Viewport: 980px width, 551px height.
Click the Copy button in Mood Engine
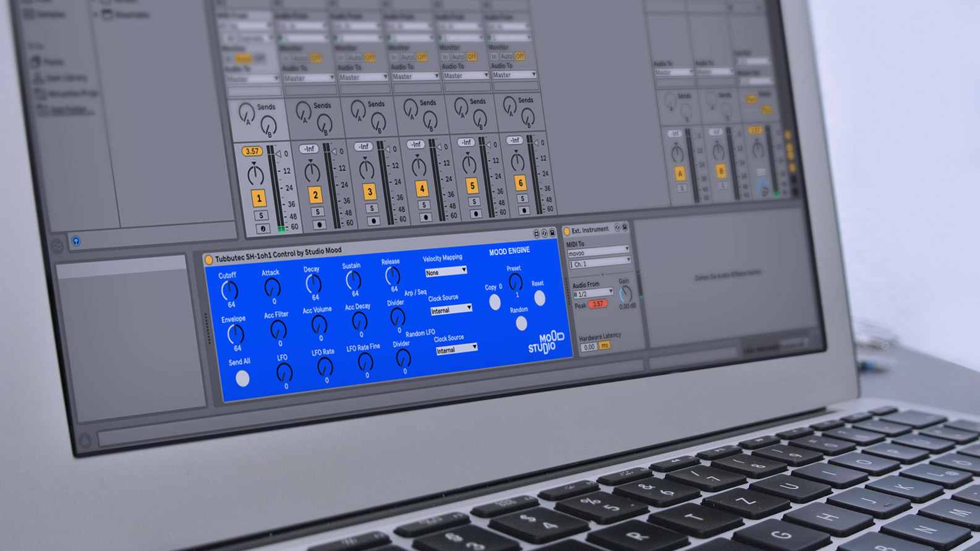495,302
